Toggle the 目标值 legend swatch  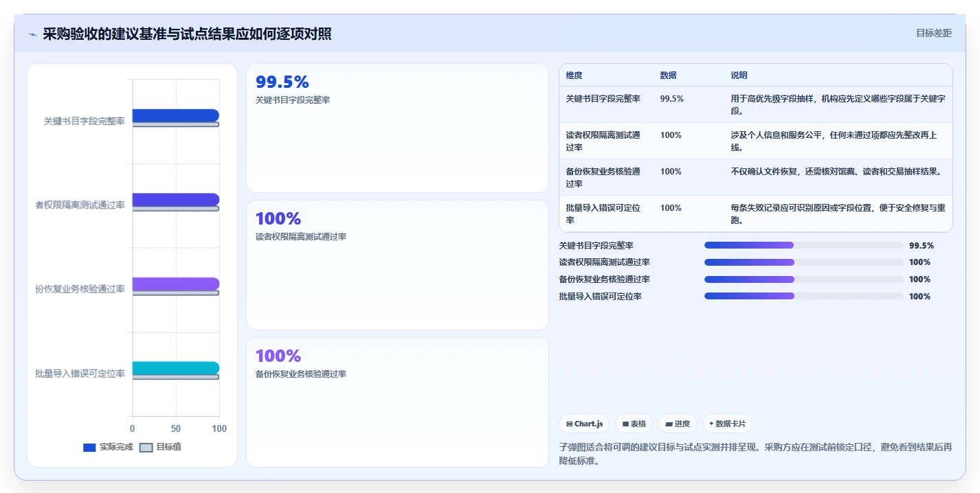pyautogui.click(x=146, y=448)
